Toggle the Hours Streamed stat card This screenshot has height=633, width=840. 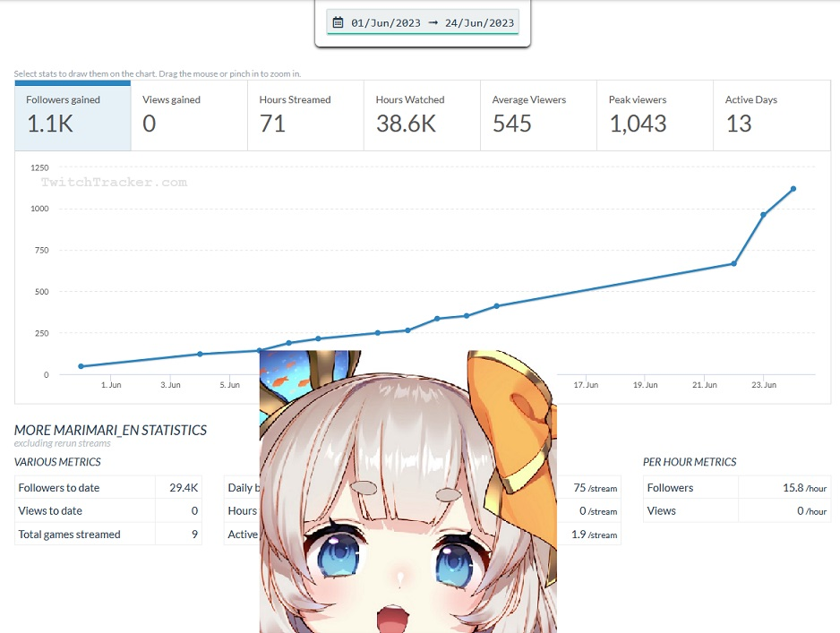tap(305, 115)
